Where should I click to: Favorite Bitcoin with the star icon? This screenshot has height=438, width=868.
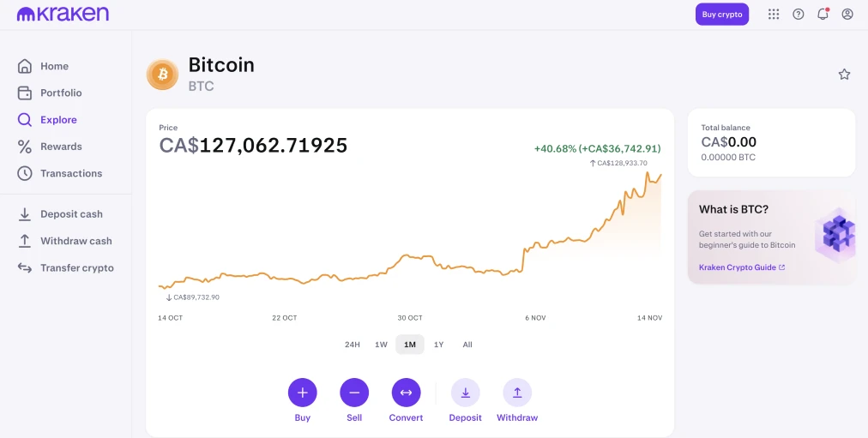click(844, 74)
